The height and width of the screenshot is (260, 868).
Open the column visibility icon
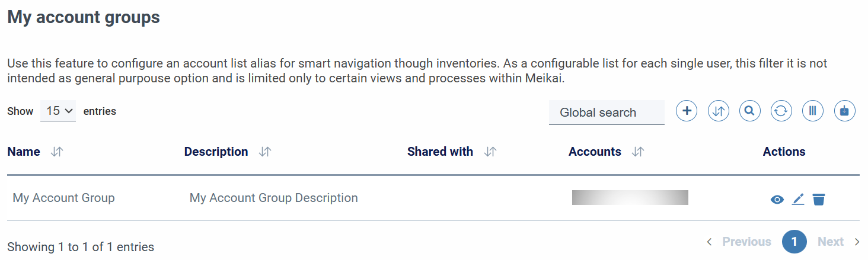click(x=813, y=111)
